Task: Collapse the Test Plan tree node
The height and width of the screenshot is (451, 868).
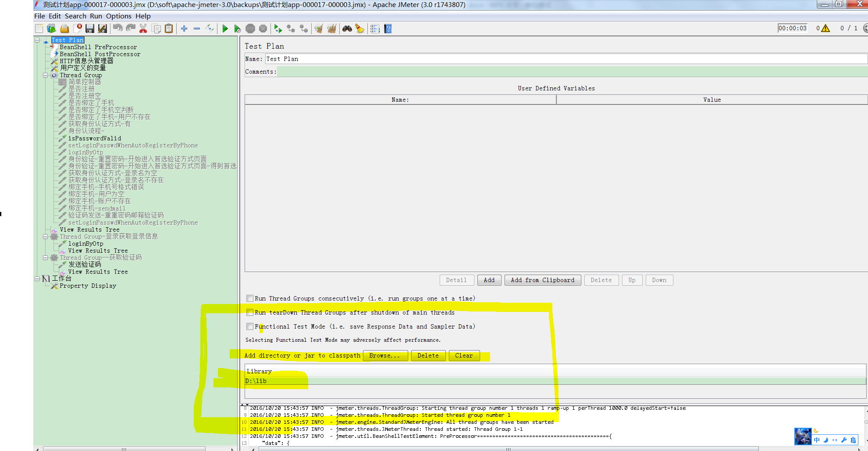Action: [37, 40]
